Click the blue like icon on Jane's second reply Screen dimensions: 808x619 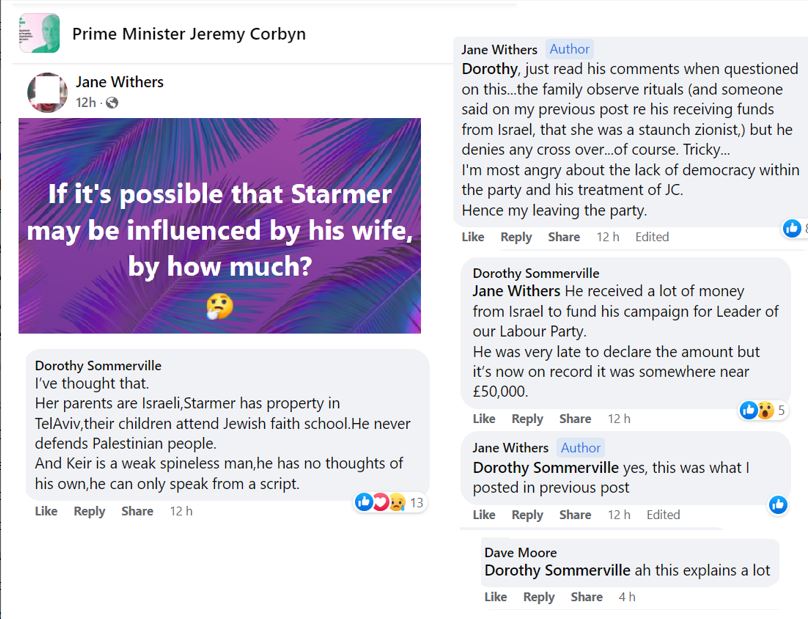778,505
